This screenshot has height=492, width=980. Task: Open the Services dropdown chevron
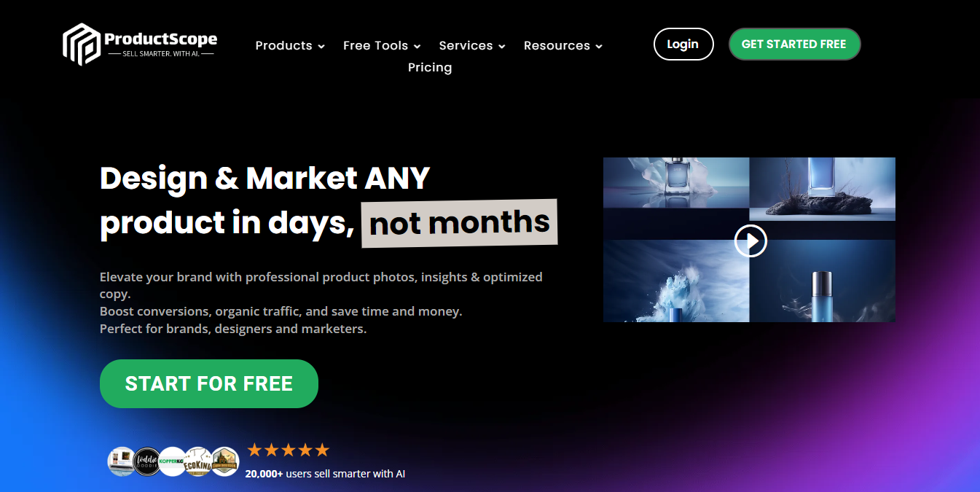point(501,46)
